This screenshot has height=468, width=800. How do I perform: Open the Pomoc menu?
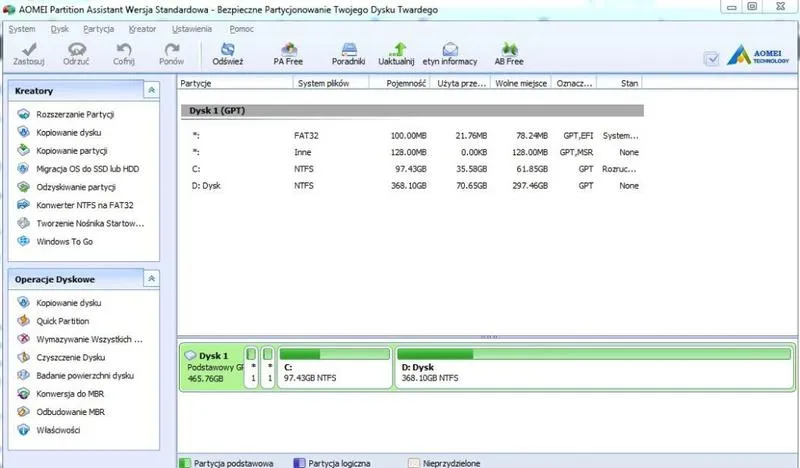[241, 29]
